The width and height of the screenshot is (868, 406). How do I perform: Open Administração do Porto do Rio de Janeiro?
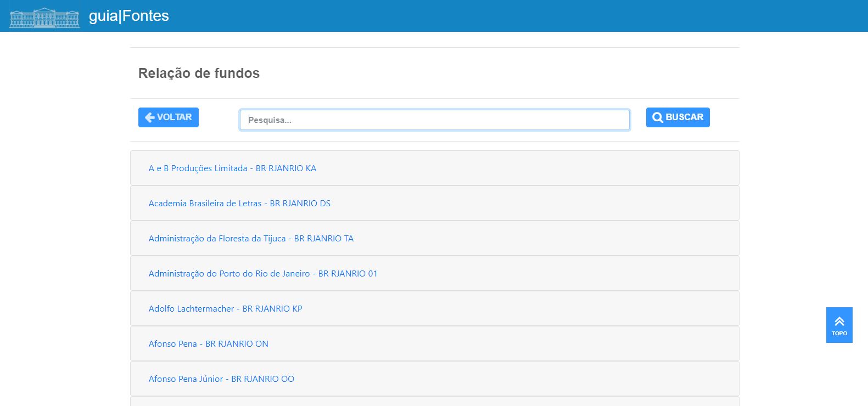(263, 274)
